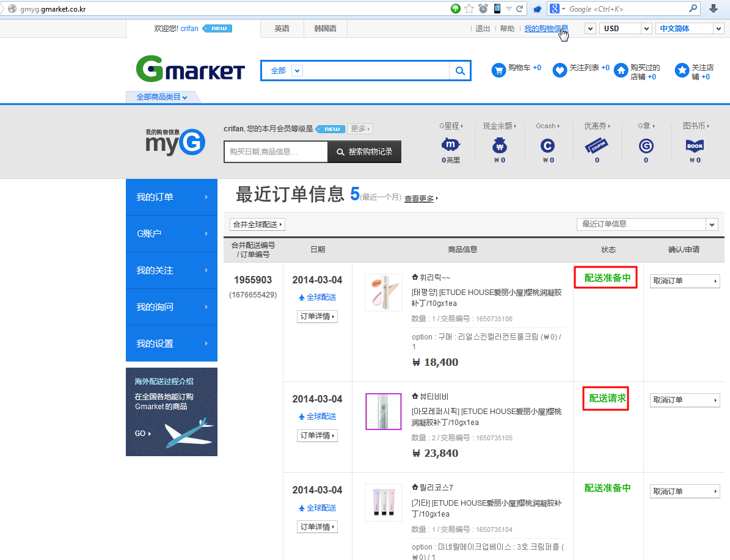This screenshot has height=560, width=730.
Task: Click the crifan username link in the header
Action: [x=189, y=28]
